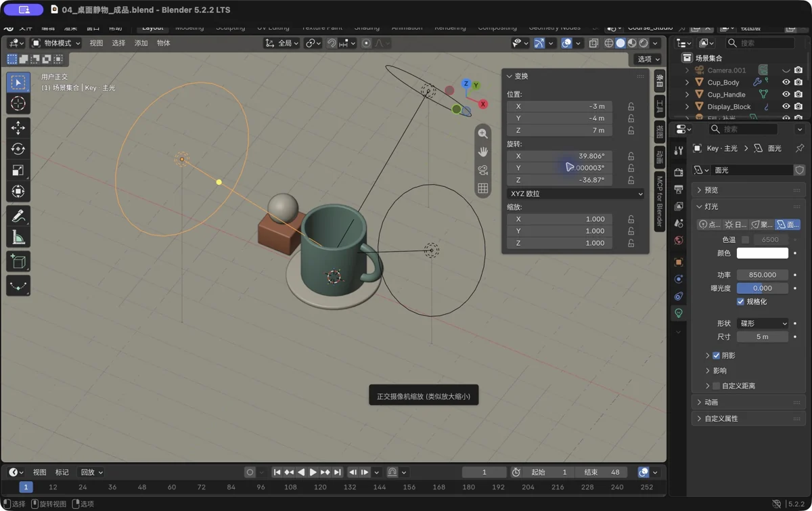Expand the 自定义属性 panel

(x=749, y=418)
